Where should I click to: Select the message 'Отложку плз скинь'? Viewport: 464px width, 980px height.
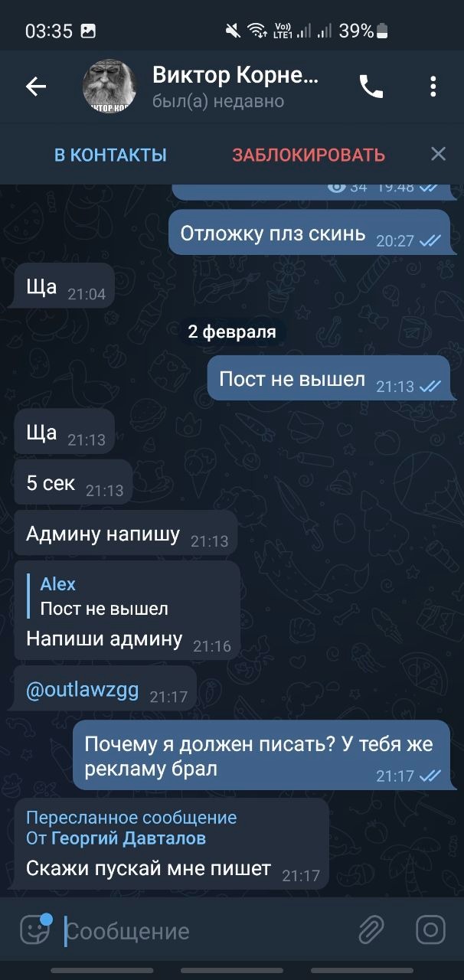309,233
